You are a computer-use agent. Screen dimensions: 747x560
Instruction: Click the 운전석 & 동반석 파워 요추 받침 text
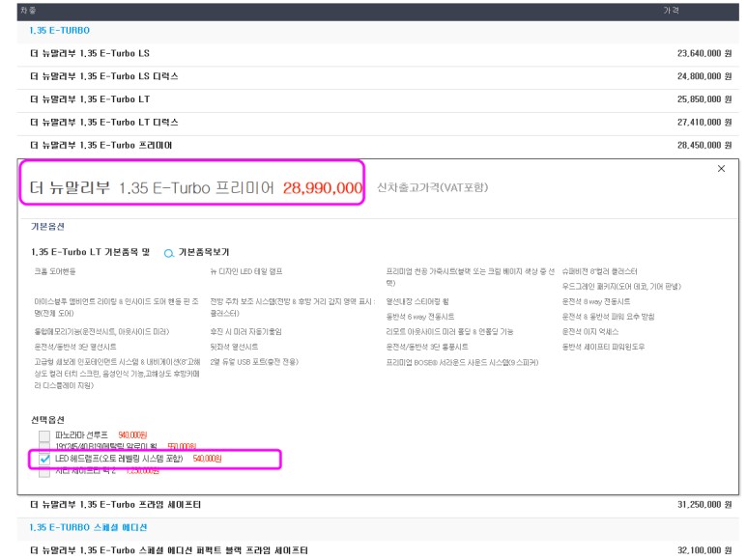[608, 317]
